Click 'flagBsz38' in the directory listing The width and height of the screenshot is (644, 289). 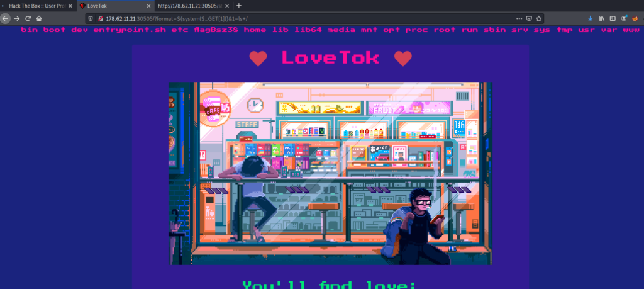click(216, 30)
